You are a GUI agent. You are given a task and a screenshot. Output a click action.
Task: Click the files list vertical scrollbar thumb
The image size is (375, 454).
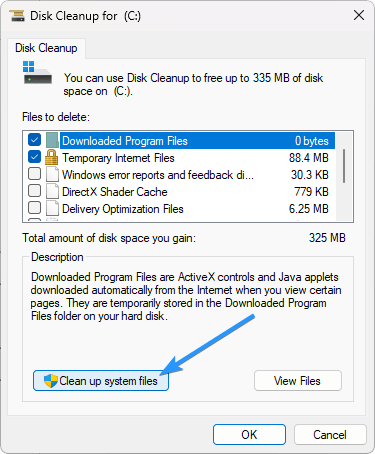[x=344, y=166]
